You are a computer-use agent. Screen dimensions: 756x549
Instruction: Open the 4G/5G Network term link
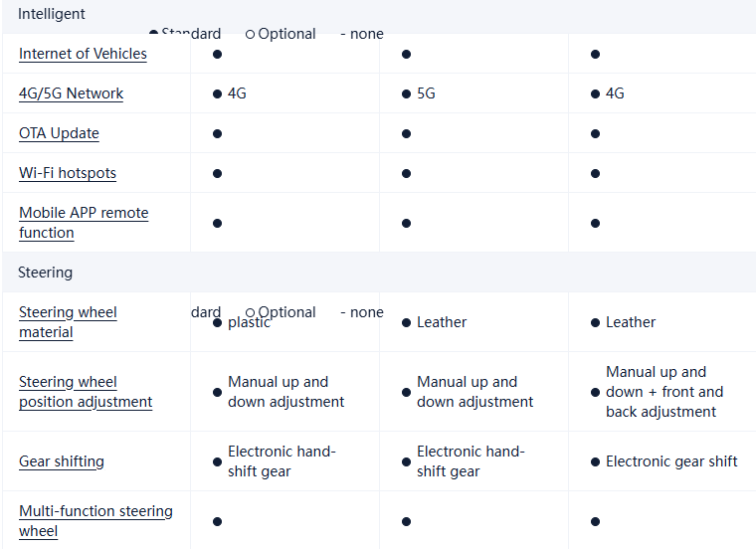(x=71, y=93)
